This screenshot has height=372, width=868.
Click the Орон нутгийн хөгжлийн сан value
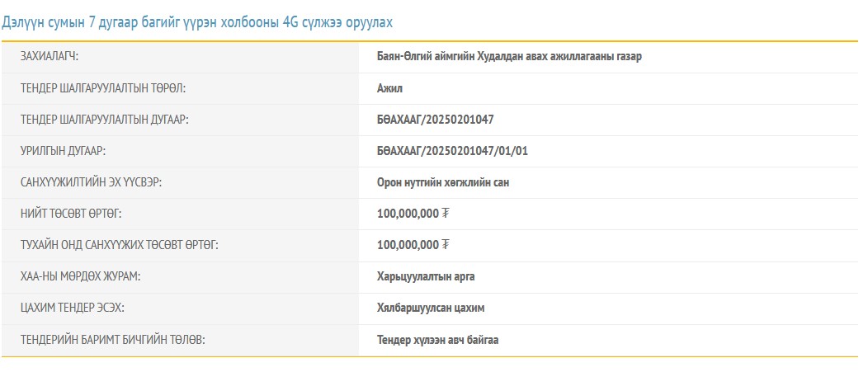[x=442, y=182]
